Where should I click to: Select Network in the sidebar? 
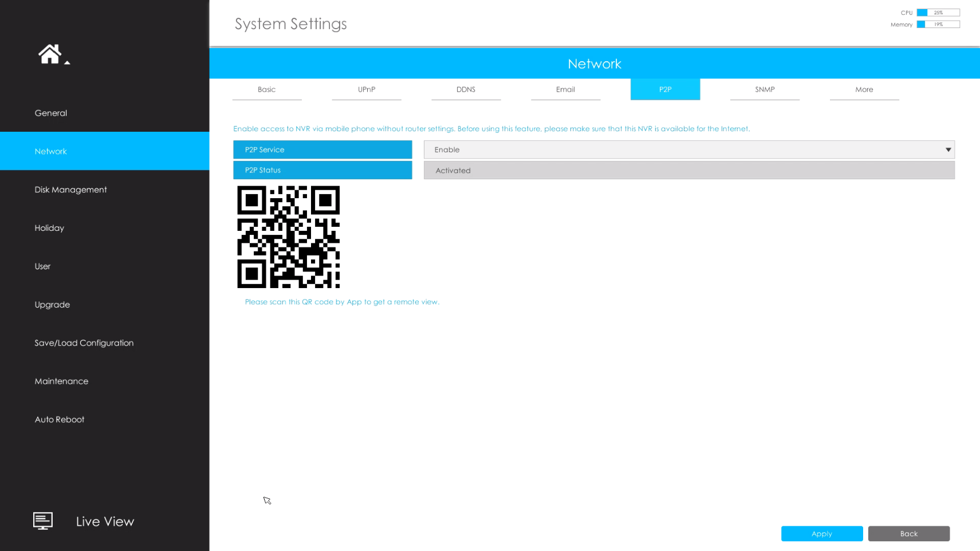click(104, 151)
